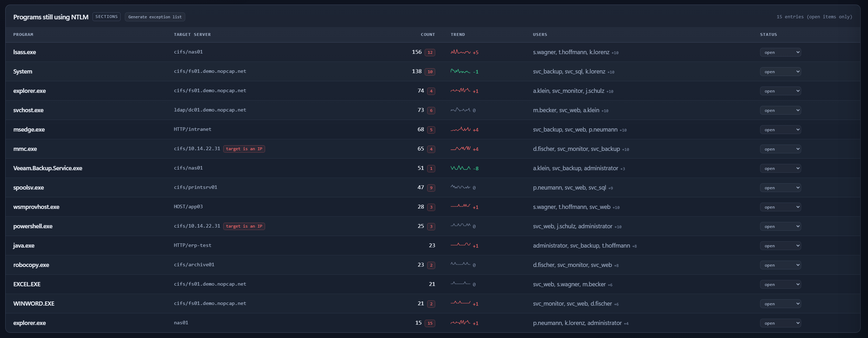Open status dropdown for powershell.exe

point(780,227)
